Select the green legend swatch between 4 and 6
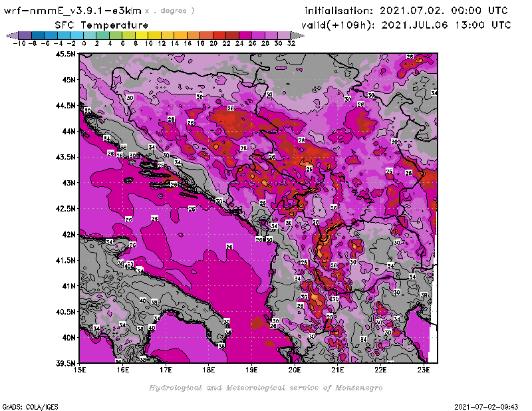Image resolution: width=532 pixels, height=411 pixels. tap(116, 35)
